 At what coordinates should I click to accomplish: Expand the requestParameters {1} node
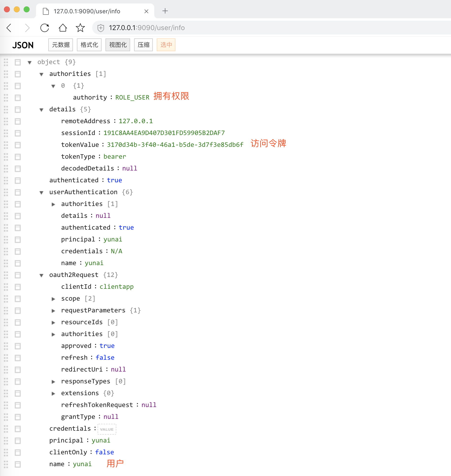(x=53, y=311)
